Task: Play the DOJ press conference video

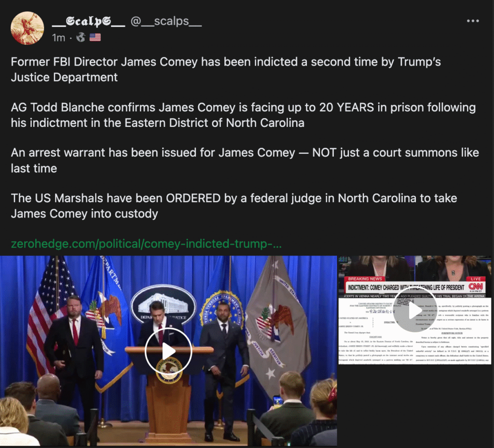Action: tap(168, 351)
